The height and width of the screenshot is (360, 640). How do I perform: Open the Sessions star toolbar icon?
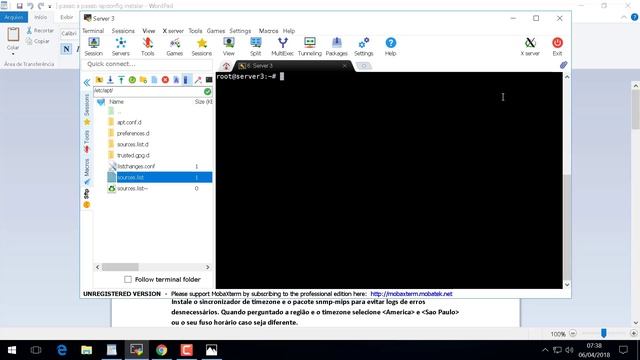pos(202,47)
